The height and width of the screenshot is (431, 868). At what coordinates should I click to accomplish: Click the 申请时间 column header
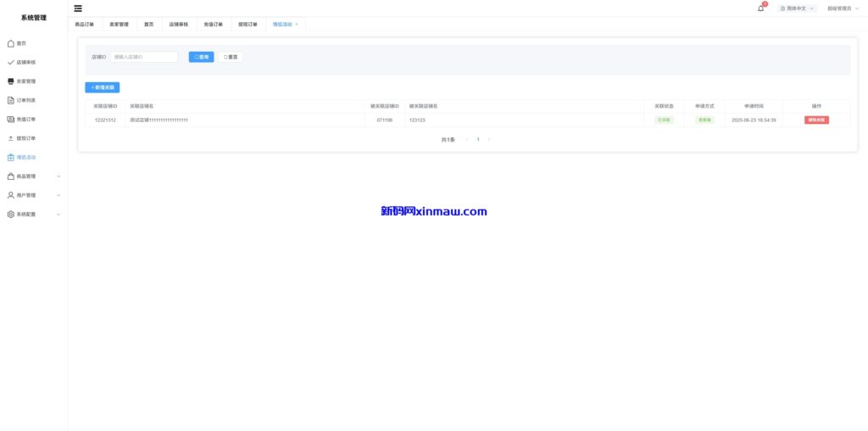pos(754,106)
